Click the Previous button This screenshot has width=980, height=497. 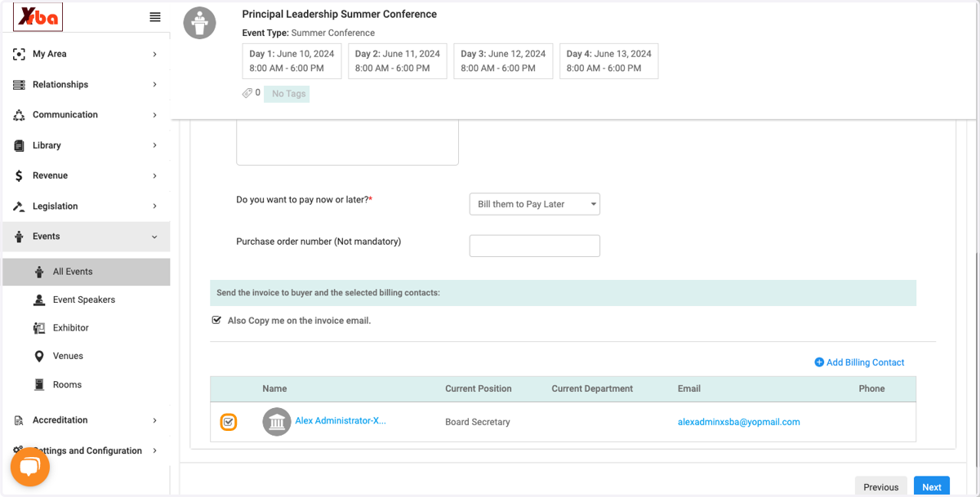pyautogui.click(x=881, y=487)
